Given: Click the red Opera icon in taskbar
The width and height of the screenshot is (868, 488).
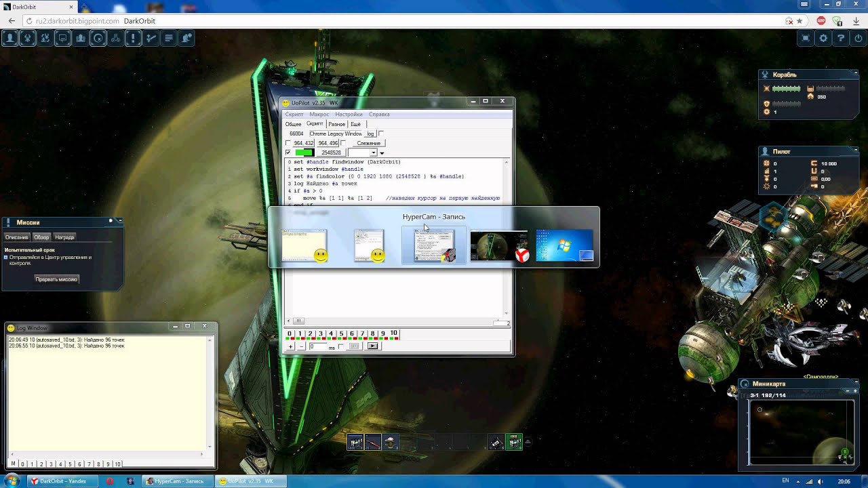Looking at the screenshot, I should coord(110,481).
